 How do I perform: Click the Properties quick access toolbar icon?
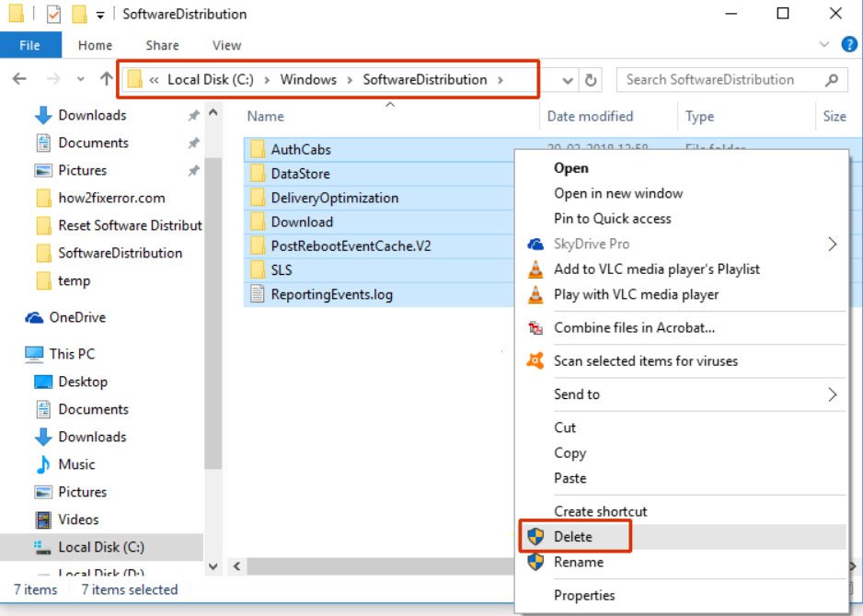53,14
